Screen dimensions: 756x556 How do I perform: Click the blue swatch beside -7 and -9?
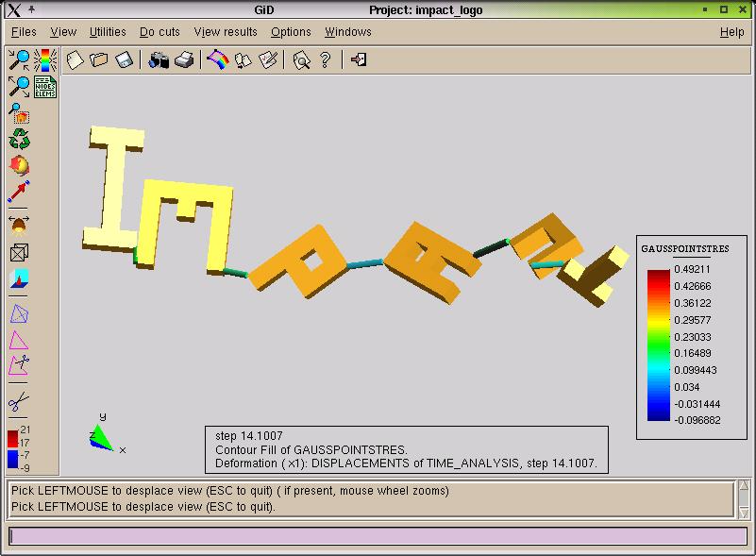12,459
